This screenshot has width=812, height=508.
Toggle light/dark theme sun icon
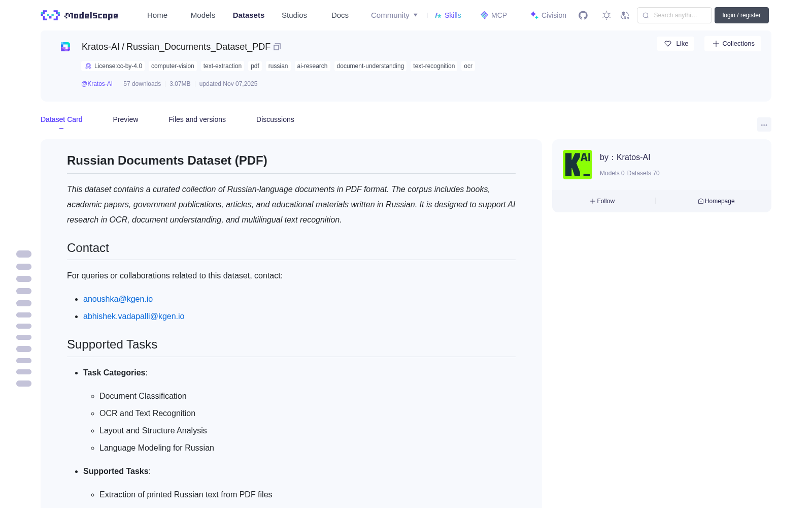click(606, 15)
